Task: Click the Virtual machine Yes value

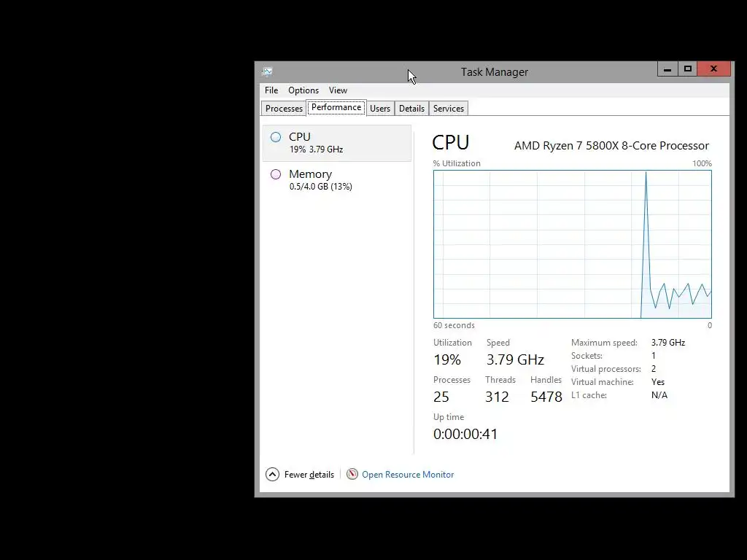Action: [x=658, y=382]
